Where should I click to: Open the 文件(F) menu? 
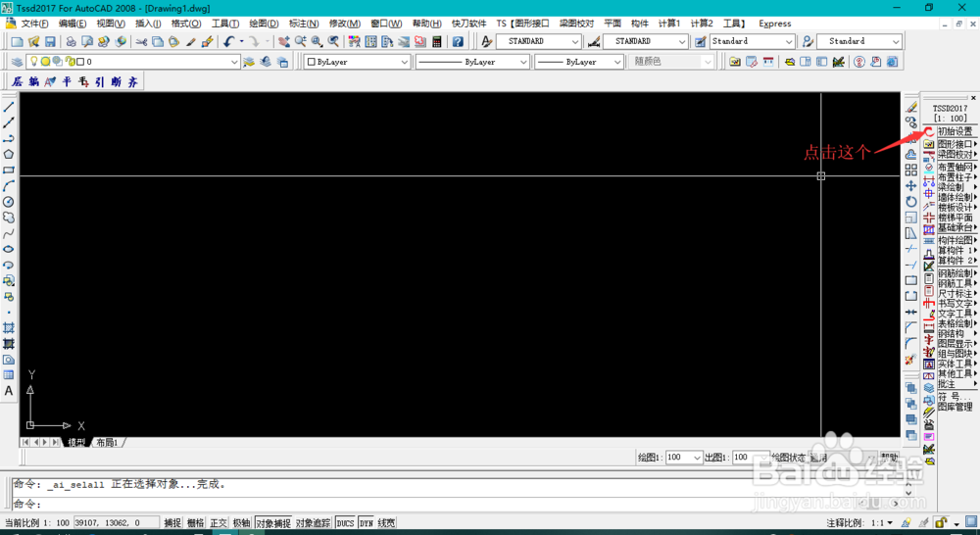pyautogui.click(x=34, y=24)
